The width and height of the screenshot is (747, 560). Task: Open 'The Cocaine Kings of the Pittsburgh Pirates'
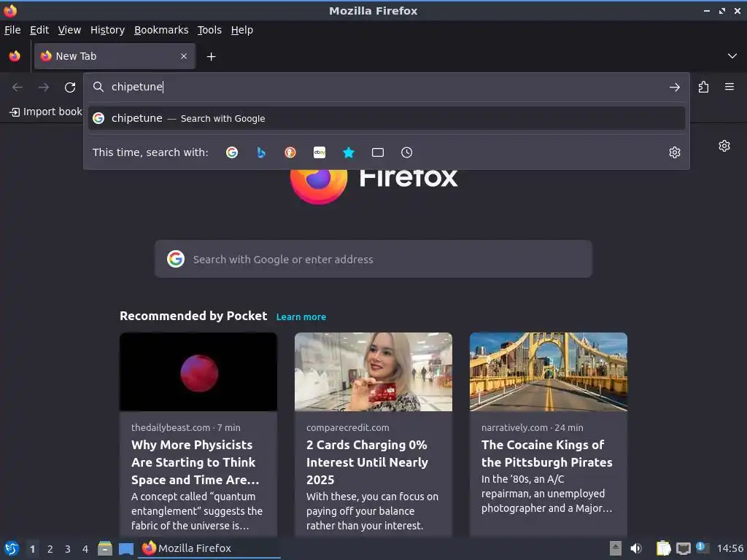[x=546, y=454]
